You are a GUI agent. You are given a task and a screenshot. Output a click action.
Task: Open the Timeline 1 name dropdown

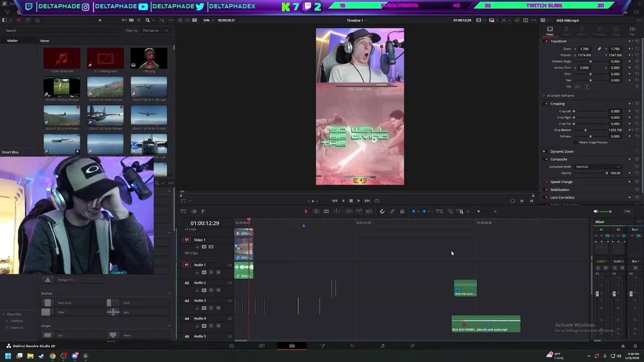(x=357, y=20)
